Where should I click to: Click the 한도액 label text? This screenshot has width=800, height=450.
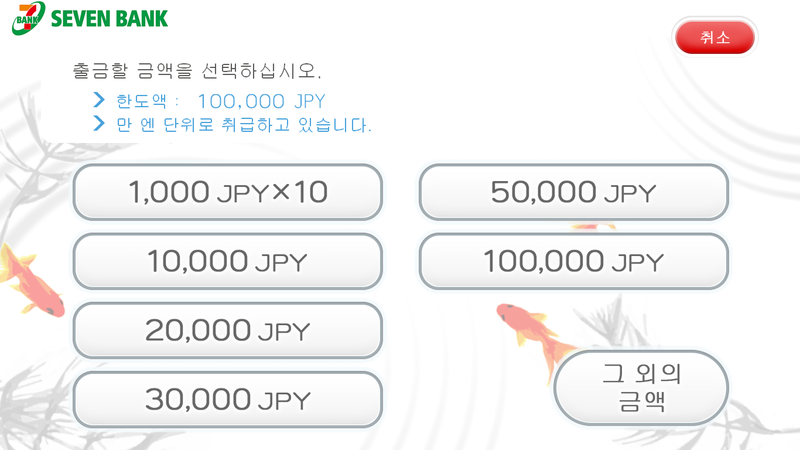point(142,101)
